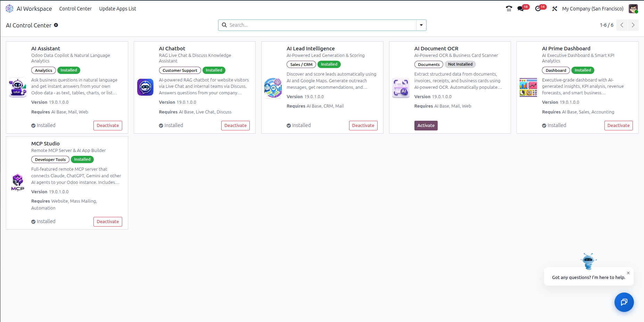Open the VoIP phone icon

coord(509,9)
